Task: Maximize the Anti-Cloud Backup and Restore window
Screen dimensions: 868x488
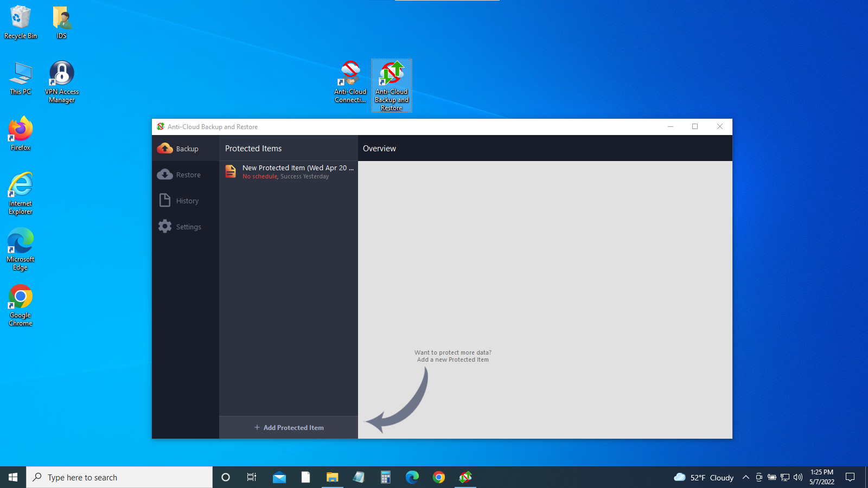Action: [x=695, y=126]
